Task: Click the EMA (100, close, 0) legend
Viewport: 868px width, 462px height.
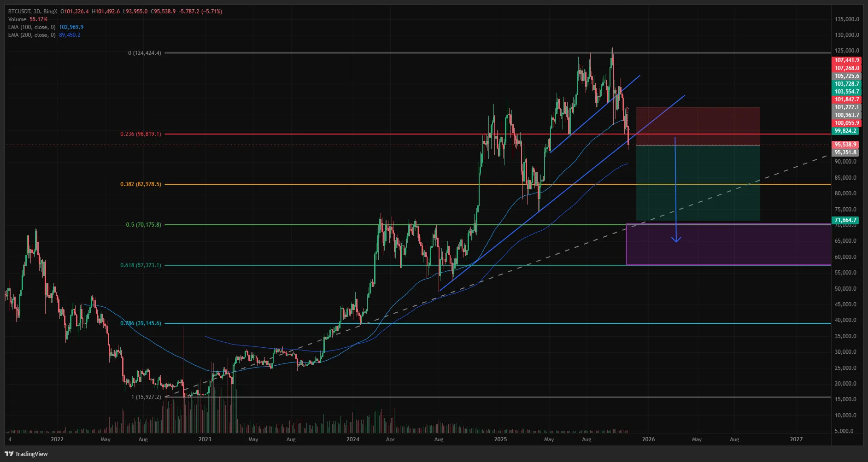Action: pos(46,27)
